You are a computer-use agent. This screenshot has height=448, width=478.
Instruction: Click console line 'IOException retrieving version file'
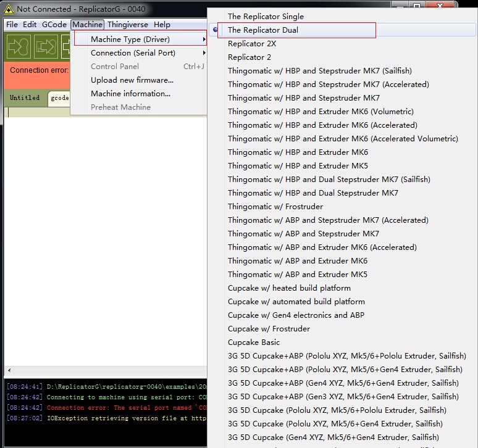click(x=107, y=418)
